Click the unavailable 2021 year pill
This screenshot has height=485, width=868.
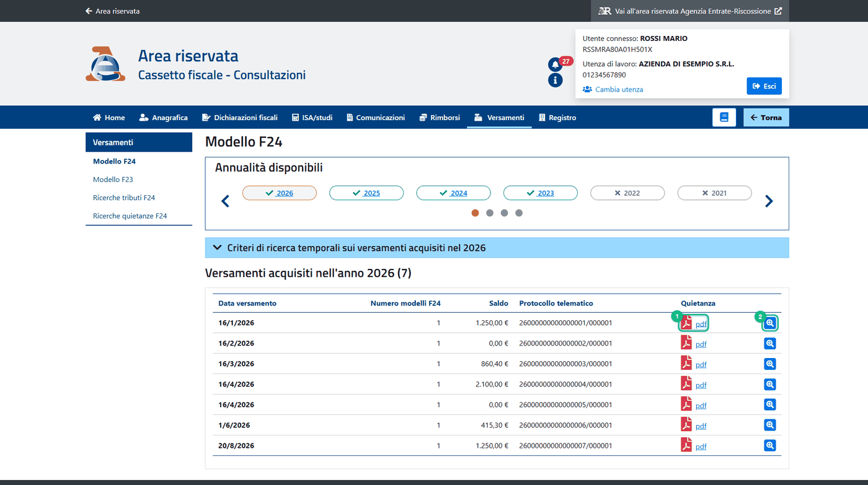coord(714,193)
